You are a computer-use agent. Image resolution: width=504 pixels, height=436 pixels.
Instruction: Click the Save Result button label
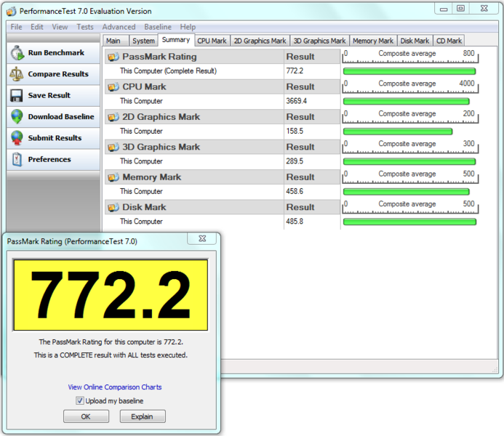(49, 95)
